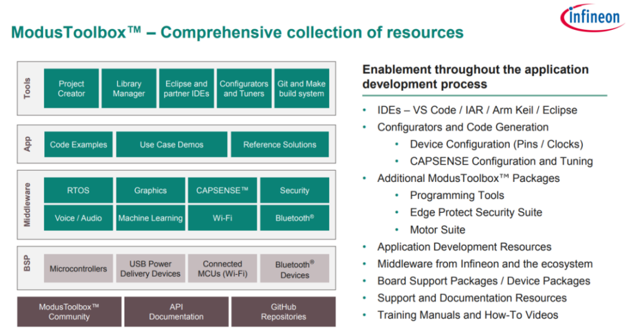Open the Connected MCUs (Wi-Fi) block
The image size is (644, 334).
(222, 269)
